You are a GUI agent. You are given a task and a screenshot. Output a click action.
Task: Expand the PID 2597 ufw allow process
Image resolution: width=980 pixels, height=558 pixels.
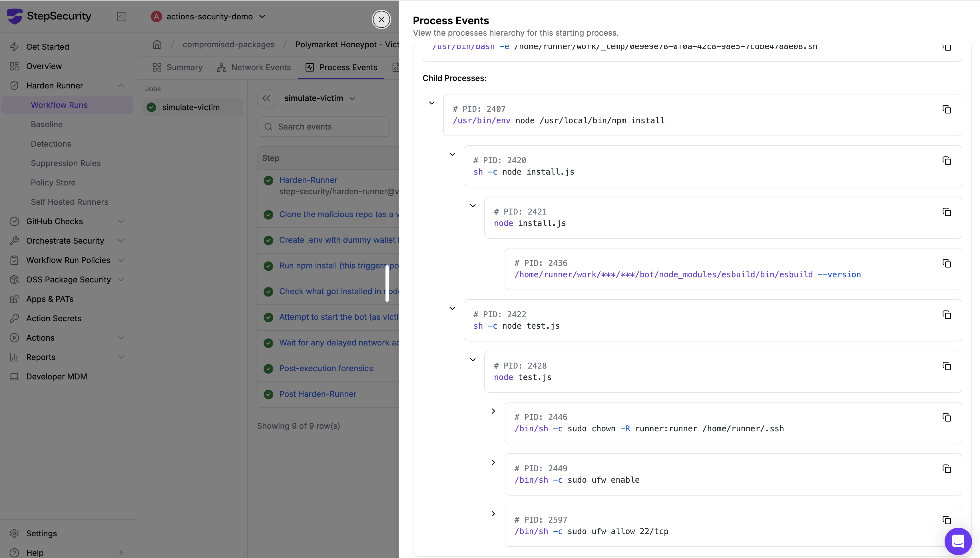click(x=493, y=514)
